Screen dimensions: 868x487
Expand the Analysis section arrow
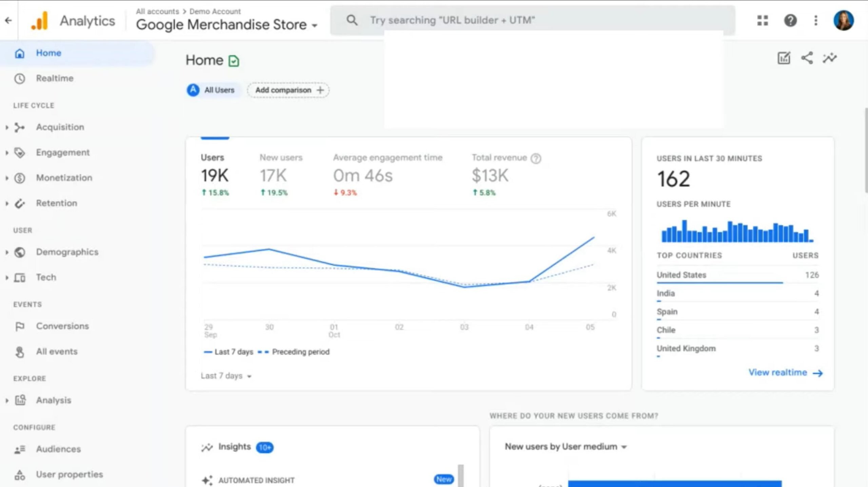[7, 400]
